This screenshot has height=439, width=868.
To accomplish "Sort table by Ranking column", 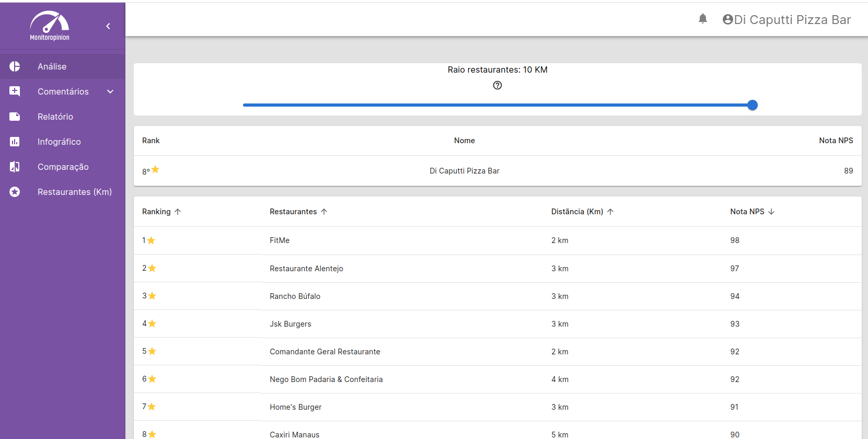I will click(x=157, y=212).
